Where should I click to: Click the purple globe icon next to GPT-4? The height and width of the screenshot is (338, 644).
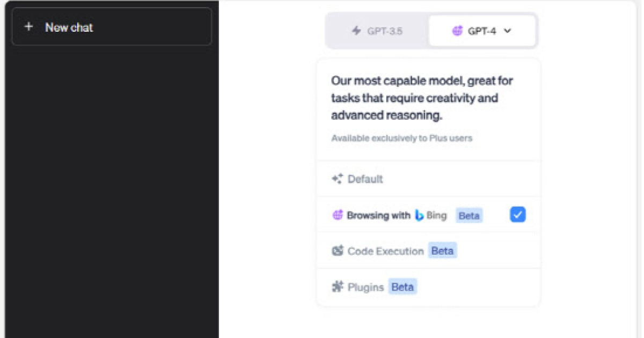pos(457,31)
